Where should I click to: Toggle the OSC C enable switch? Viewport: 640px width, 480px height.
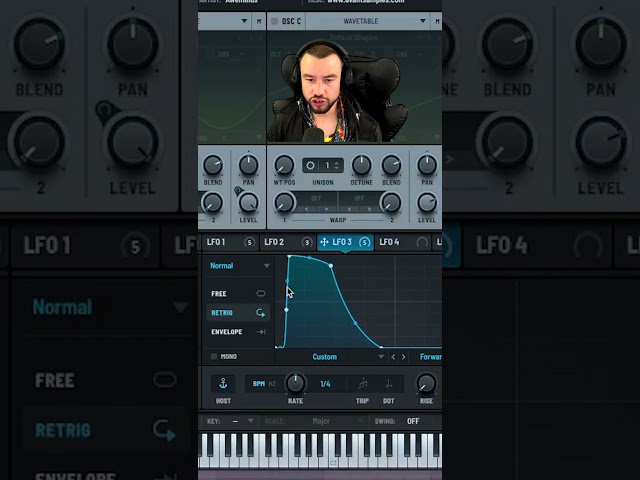tap(274, 21)
